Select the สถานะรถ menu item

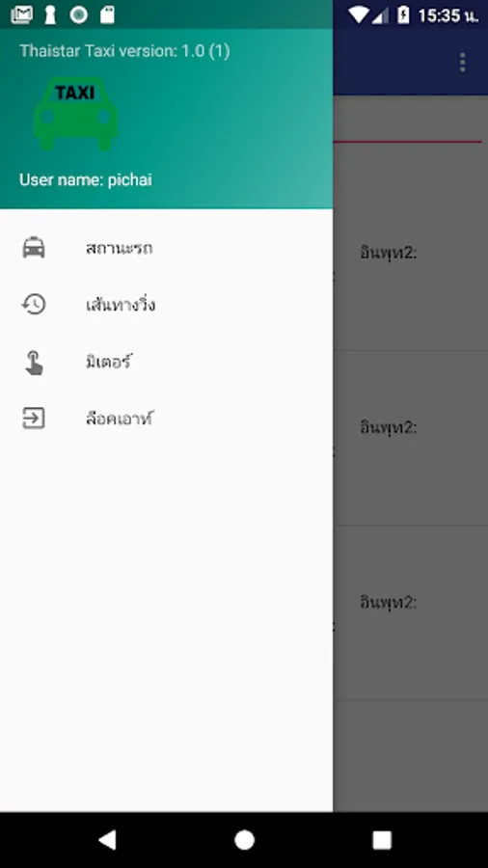click(x=167, y=248)
